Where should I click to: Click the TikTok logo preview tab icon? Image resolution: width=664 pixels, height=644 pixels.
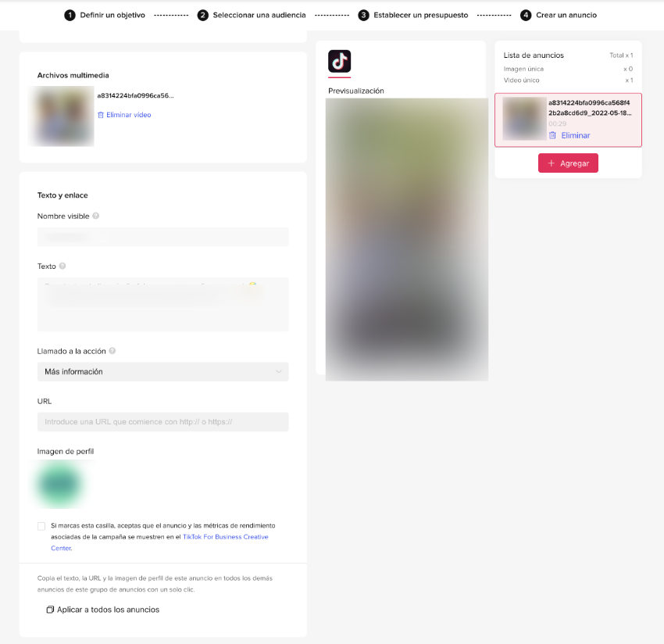tap(339, 61)
